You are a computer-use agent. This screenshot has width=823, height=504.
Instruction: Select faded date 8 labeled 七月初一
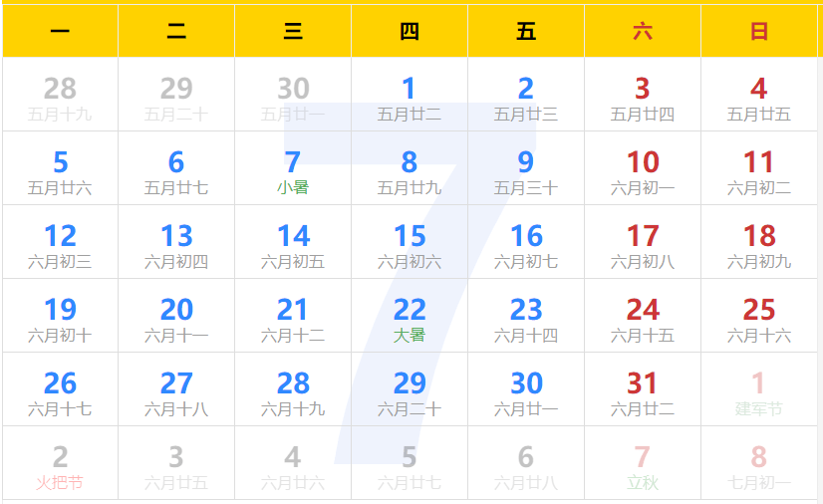coord(759,463)
